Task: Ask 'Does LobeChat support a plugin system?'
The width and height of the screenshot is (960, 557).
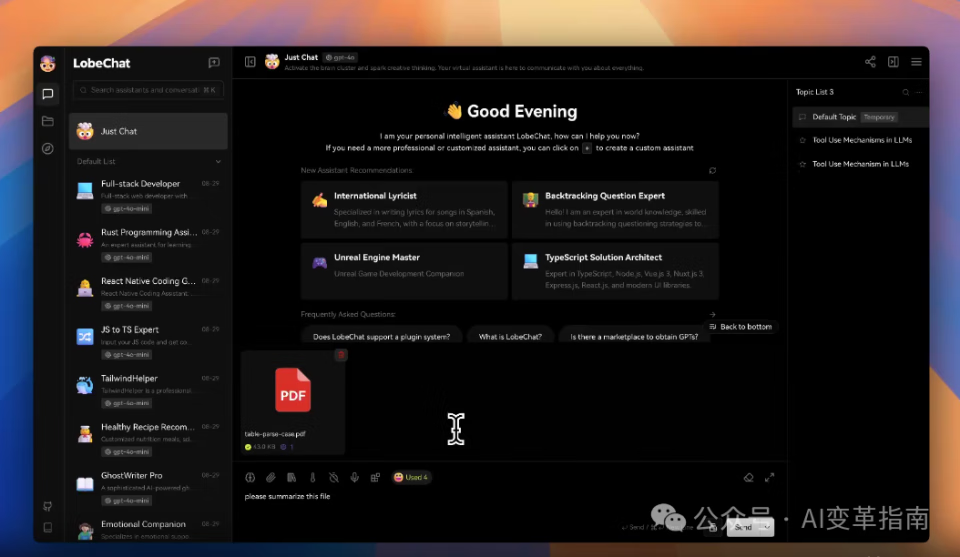Action: (x=381, y=337)
